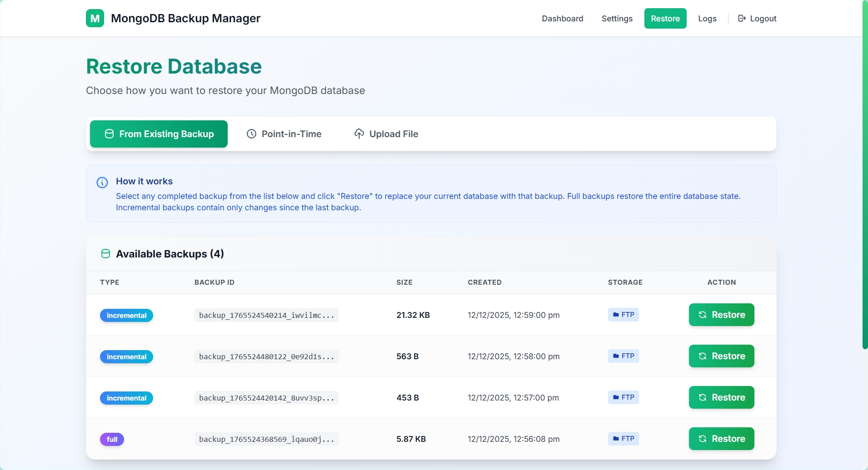868x470 pixels.
Task: Click the clock icon on Point-in-Time tab
Action: (251, 134)
